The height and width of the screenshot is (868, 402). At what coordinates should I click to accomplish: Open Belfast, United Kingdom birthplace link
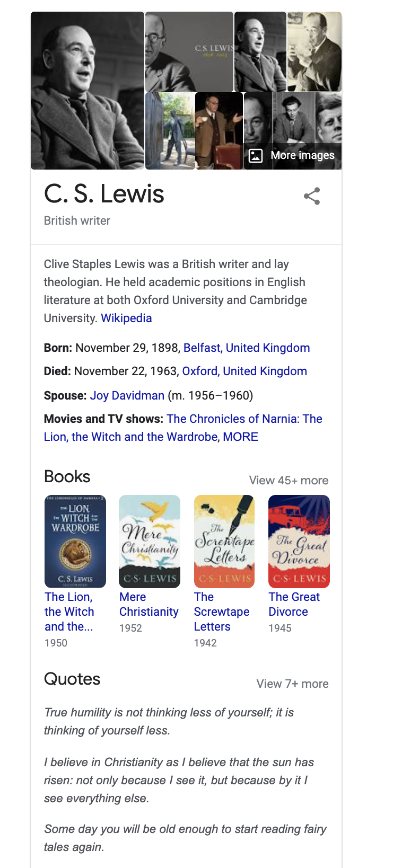[247, 348]
